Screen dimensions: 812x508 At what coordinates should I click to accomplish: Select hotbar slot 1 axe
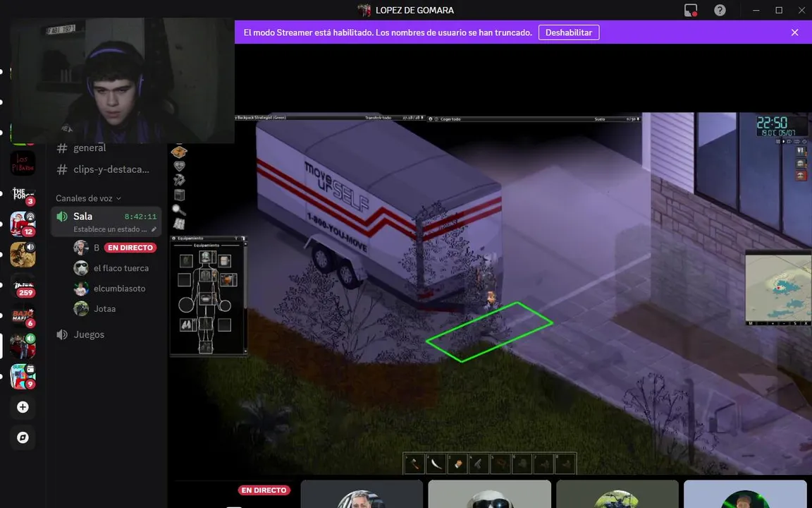point(414,464)
